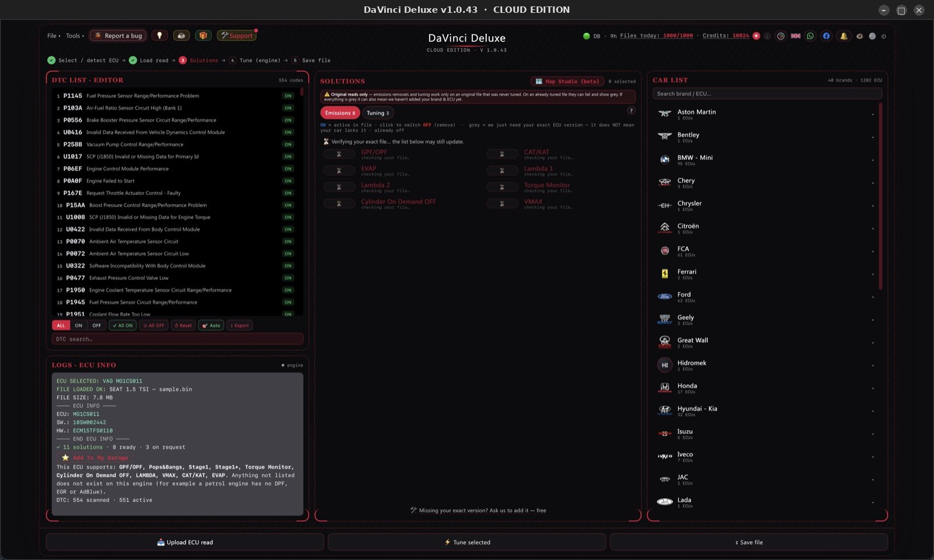Toggle ON switch for DTC P06EF
The image size is (934, 560).
pos(288,169)
